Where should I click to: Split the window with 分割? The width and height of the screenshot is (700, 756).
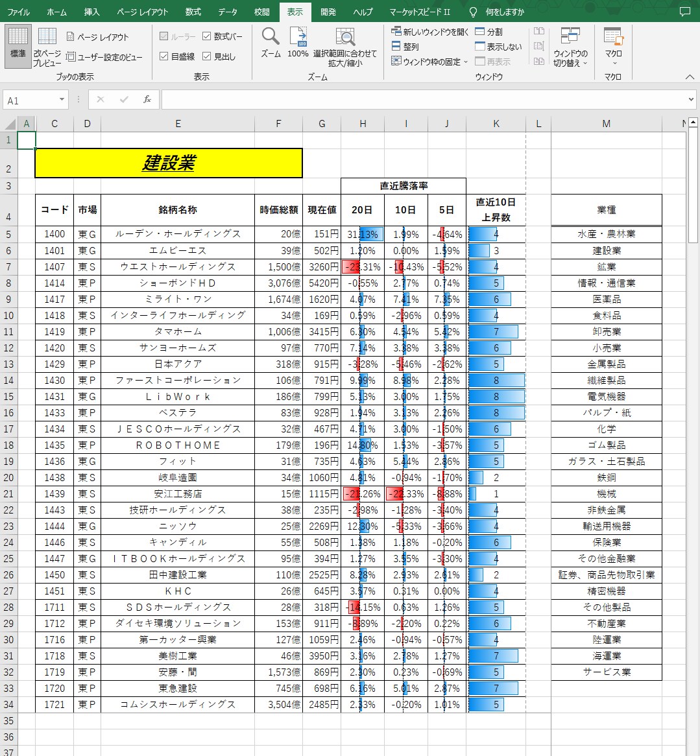489,32
